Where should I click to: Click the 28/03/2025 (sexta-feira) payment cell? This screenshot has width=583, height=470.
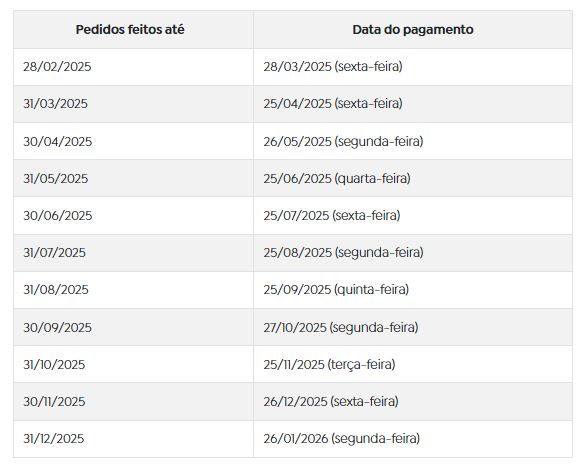click(x=413, y=67)
